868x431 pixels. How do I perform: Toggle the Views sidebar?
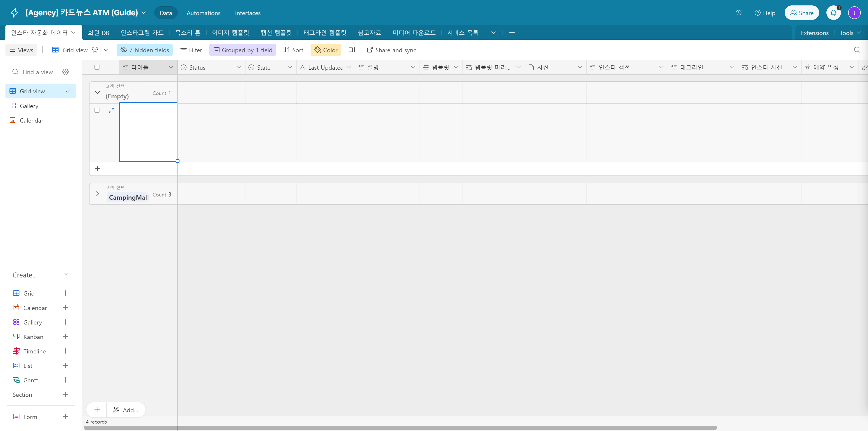[21, 50]
